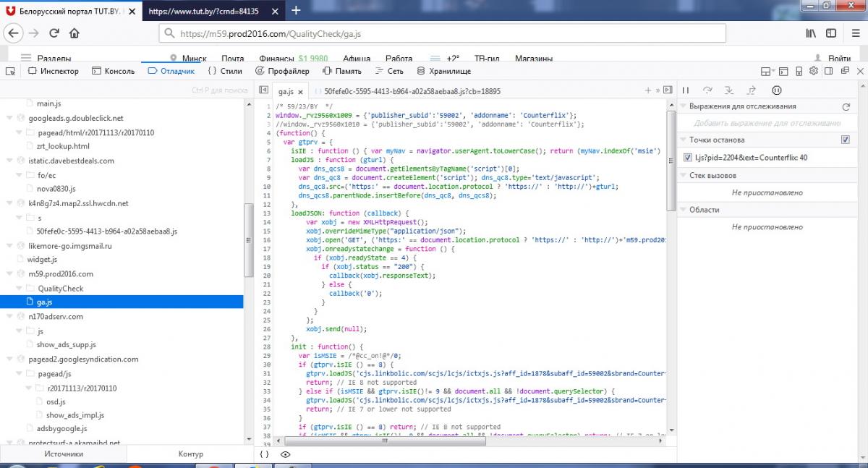Open the devtools settings gear
Viewport: 868px width, 468px height.
(813, 71)
